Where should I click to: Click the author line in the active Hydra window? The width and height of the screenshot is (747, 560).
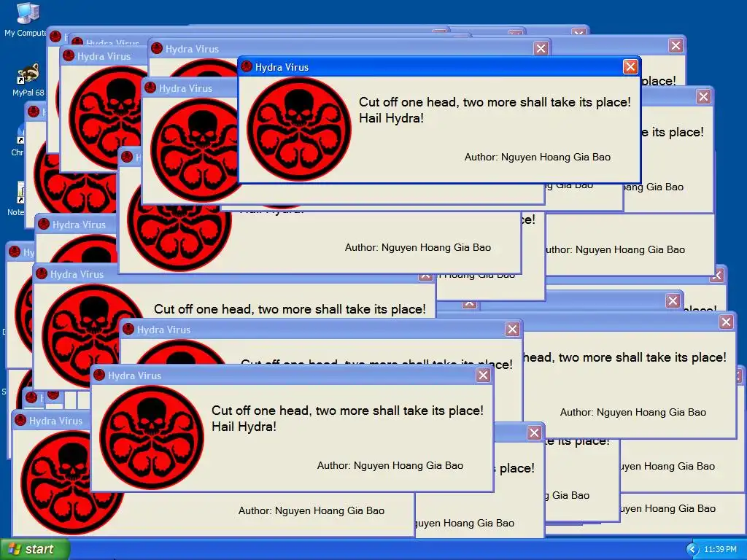538,157
